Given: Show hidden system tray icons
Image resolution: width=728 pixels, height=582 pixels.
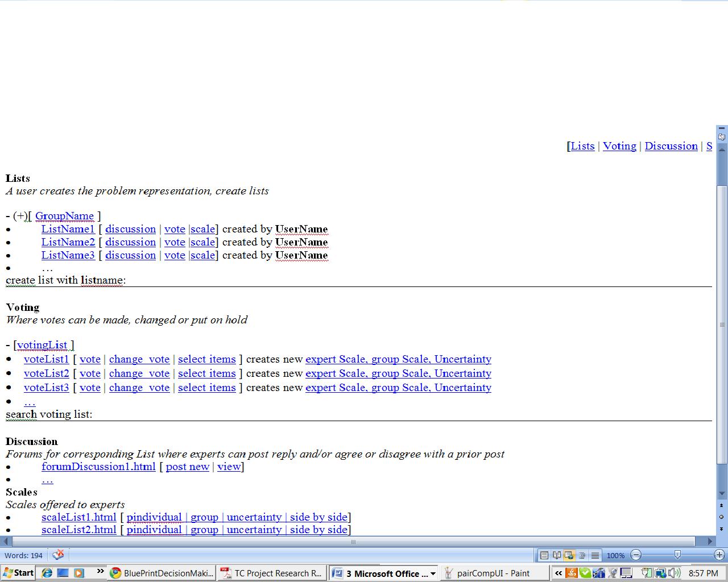Looking at the screenshot, I should pyautogui.click(x=558, y=573).
